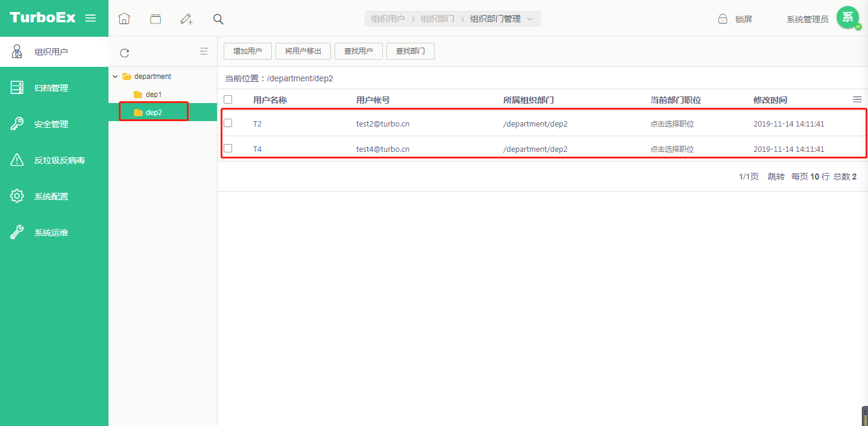This screenshot has height=426, width=868.
Task: Open the 组织部门管理 breadcrumb dropdown
Action: coord(530,19)
